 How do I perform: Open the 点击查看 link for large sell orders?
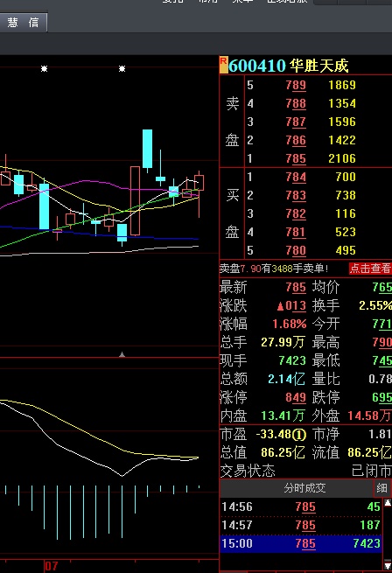370,269
